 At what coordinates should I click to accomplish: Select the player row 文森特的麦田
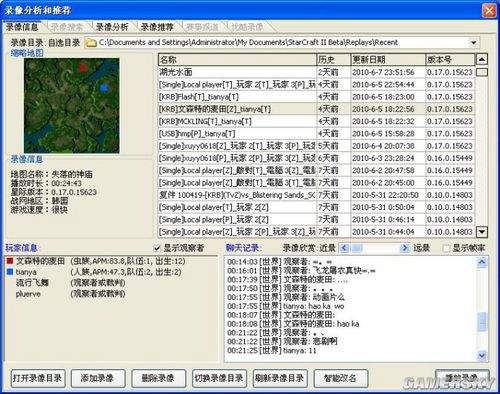[x=111, y=261]
